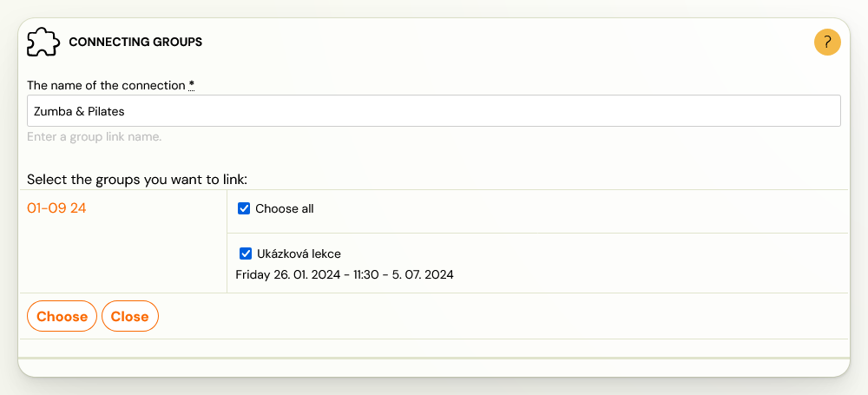Click the Friday 26. 01. 2024 schedule line
The width and height of the screenshot is (868, 395).
[x=345, y=275]
